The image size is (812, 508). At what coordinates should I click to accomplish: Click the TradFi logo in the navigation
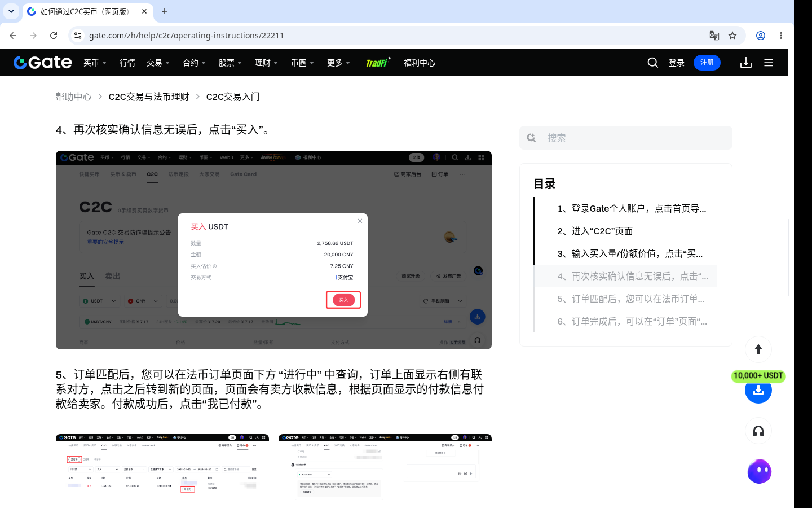coord(378,62)
